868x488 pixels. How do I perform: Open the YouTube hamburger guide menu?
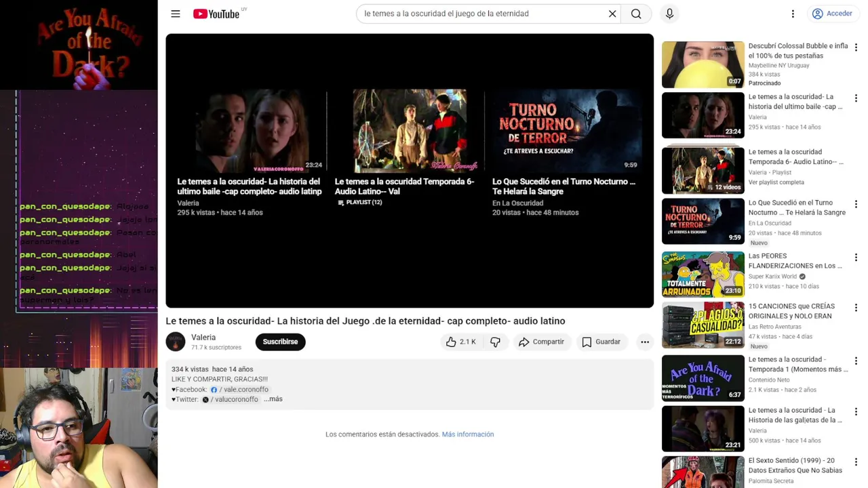pyautogui.click(x=176, y=14)
